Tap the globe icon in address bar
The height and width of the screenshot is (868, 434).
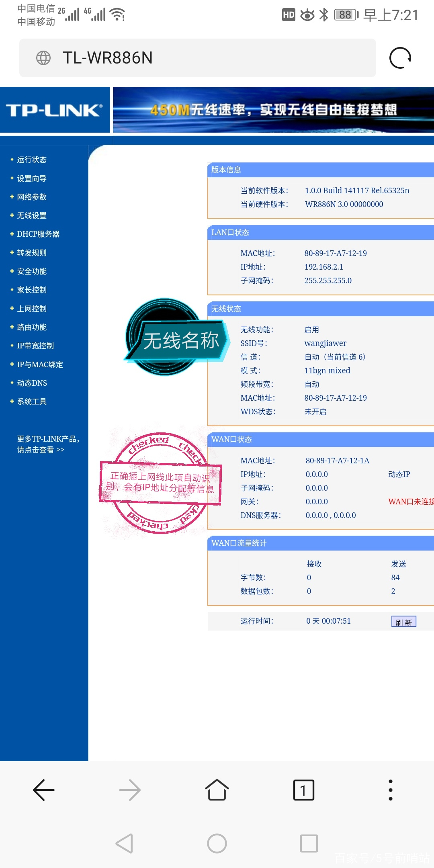pyautogui.click(x=43, y=58)
